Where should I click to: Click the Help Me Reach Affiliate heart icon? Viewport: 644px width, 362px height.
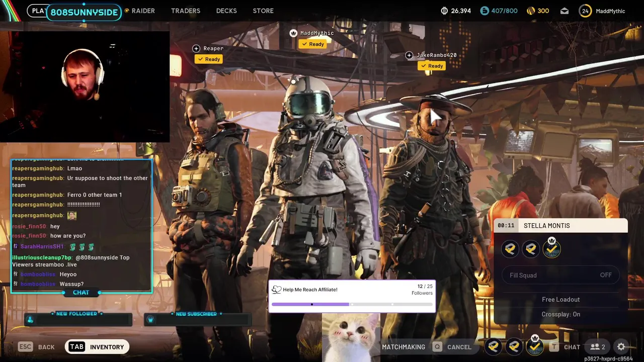[276, 290]
